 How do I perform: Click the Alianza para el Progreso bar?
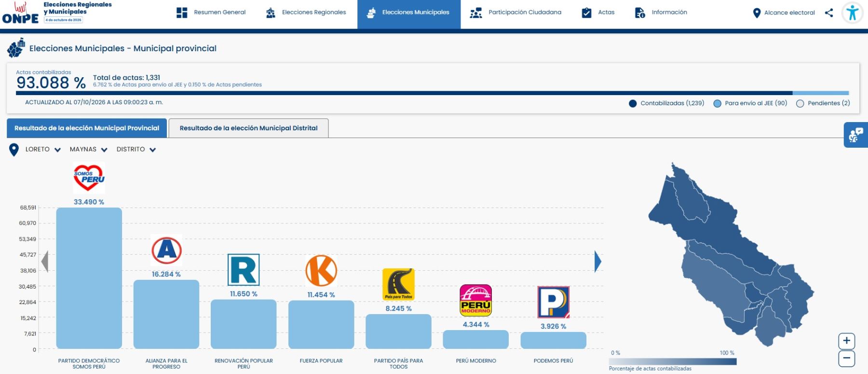pos(166,314)
